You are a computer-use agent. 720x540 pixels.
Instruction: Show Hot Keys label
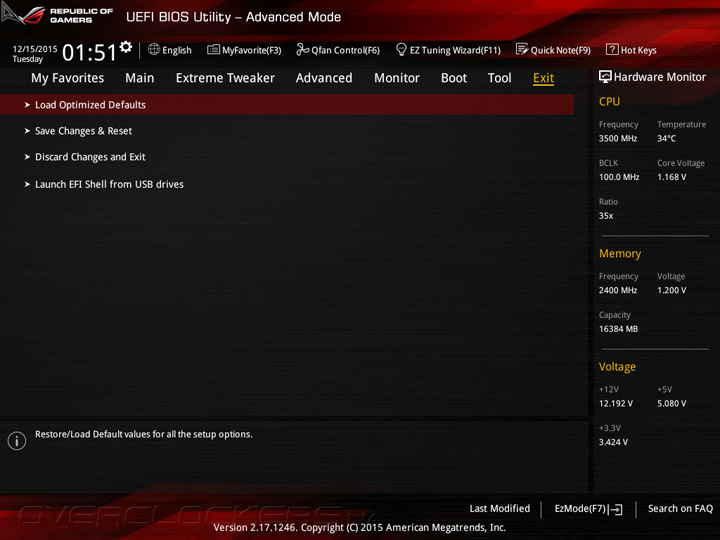pos(639,51)
